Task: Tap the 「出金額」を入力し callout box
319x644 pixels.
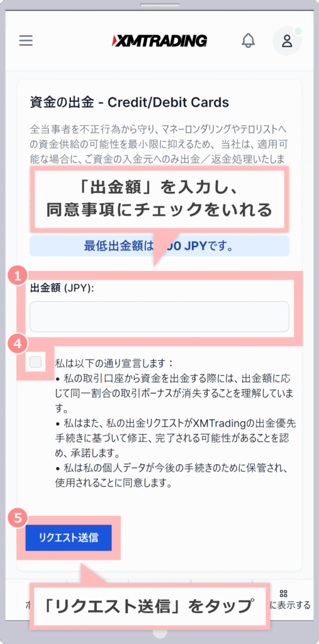Action: 159,198
